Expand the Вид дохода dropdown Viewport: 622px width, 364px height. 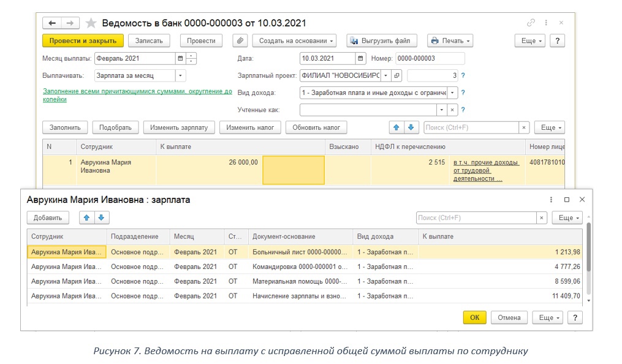(x=452, y=93)
